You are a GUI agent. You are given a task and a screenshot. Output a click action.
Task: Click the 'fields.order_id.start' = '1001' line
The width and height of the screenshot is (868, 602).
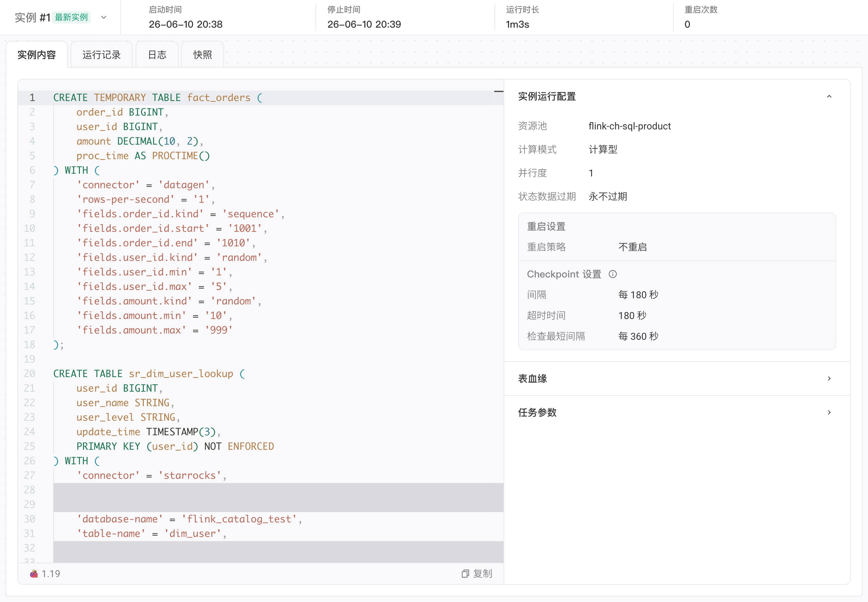pyautogui.click(x=172, y=228)
